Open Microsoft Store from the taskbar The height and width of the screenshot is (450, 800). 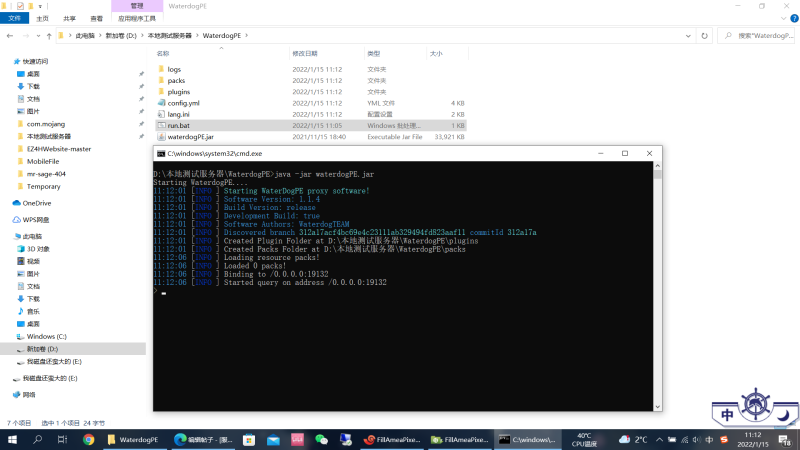tap(248, 439)
